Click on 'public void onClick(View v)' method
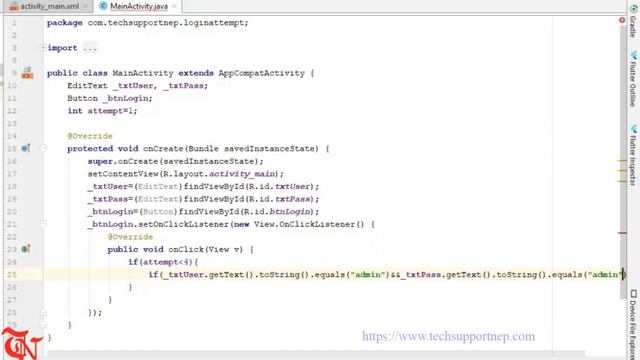The height and width of the screenshot is (360, 640). (x=175, y=249)
